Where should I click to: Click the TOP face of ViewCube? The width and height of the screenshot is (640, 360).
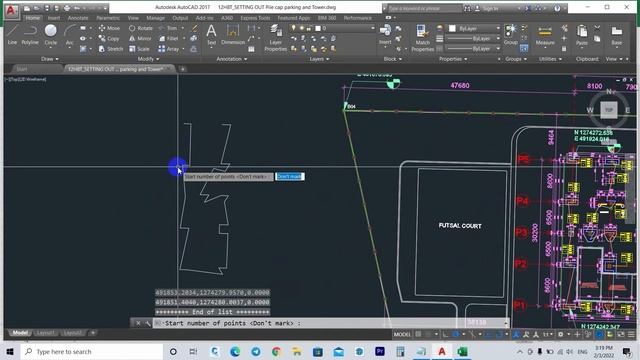[x=609, y=110]
